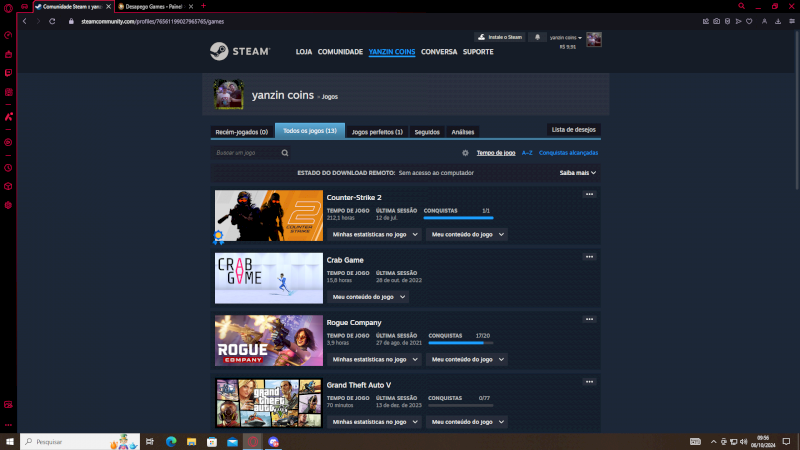The image size is (800, 450).
Task: Click the browser reload icon
Action: click(52, 21)
